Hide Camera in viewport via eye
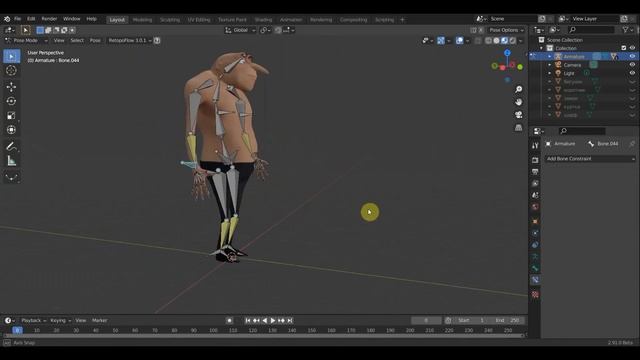The image size is (640, 360). (x=632, y=64)
